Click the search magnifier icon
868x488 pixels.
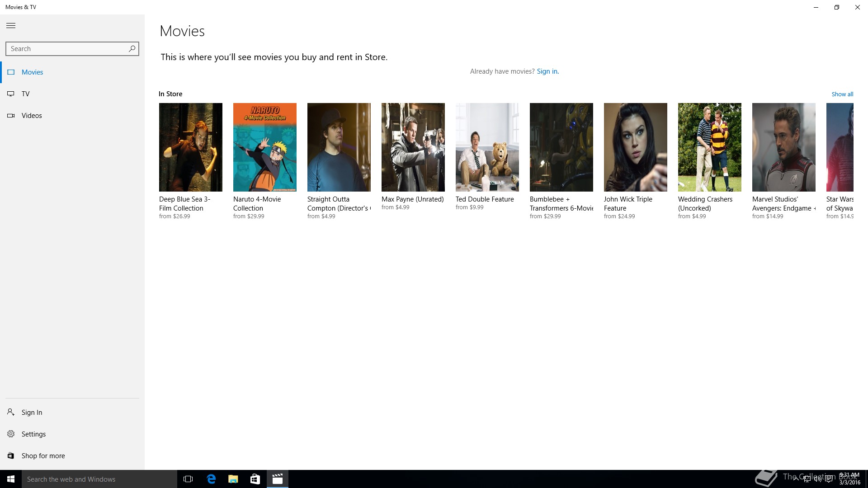pyautogui.click(x=132, y=49)
